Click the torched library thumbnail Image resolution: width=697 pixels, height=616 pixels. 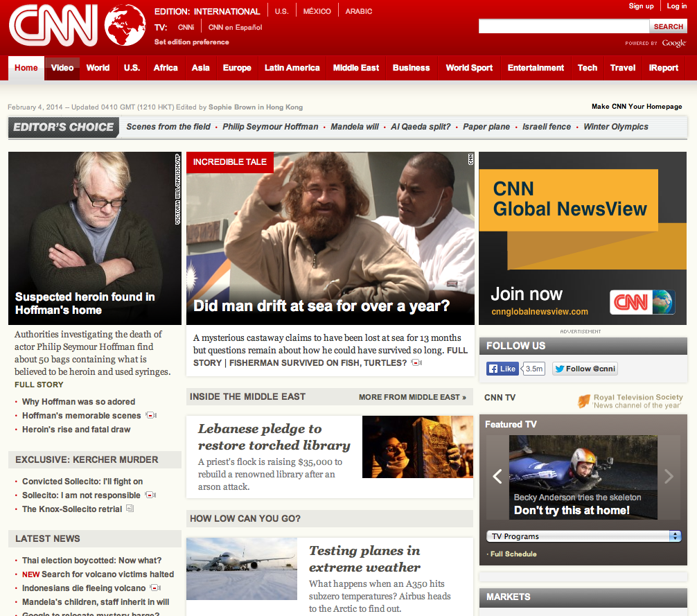click(x=417, y=447)
